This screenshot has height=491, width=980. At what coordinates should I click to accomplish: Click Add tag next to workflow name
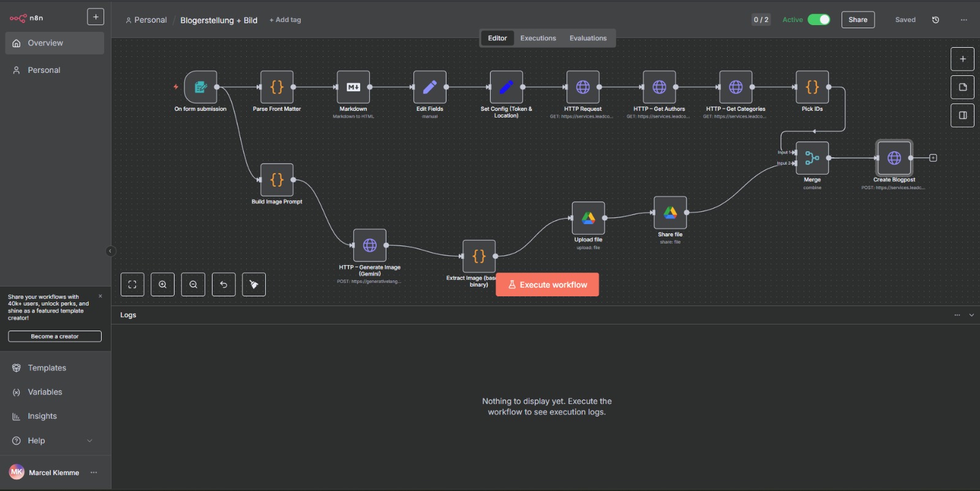[285, 20]
